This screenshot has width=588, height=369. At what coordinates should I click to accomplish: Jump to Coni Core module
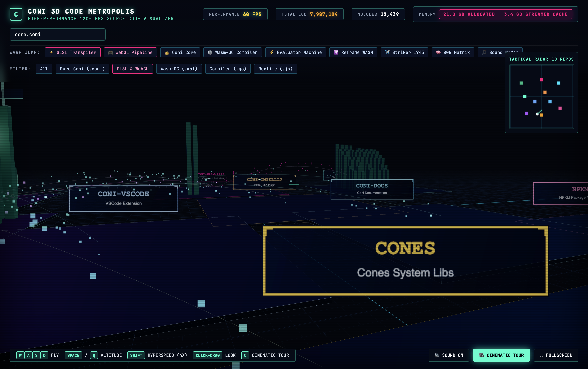pyautogui.click(x=180, y=52)
